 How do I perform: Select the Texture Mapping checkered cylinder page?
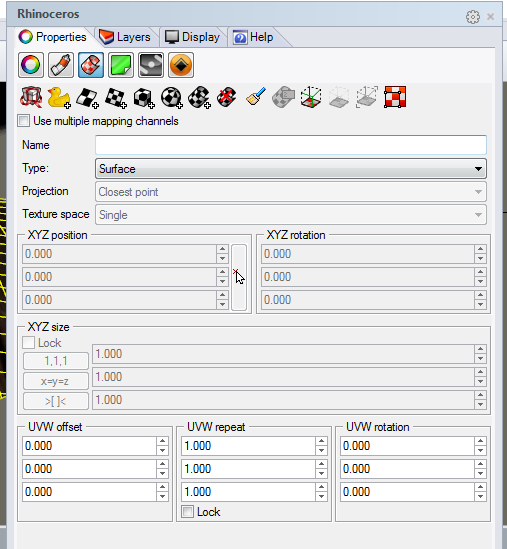[91, 65]
